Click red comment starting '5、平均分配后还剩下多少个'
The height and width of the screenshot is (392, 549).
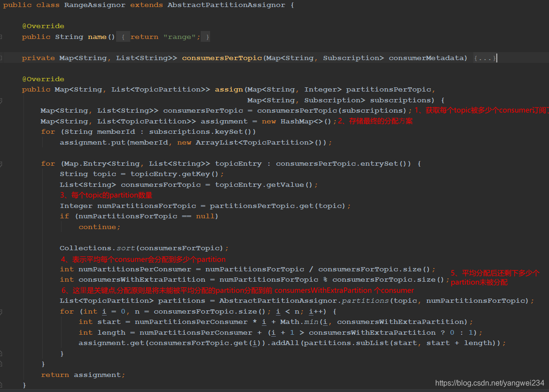point(495,277)
